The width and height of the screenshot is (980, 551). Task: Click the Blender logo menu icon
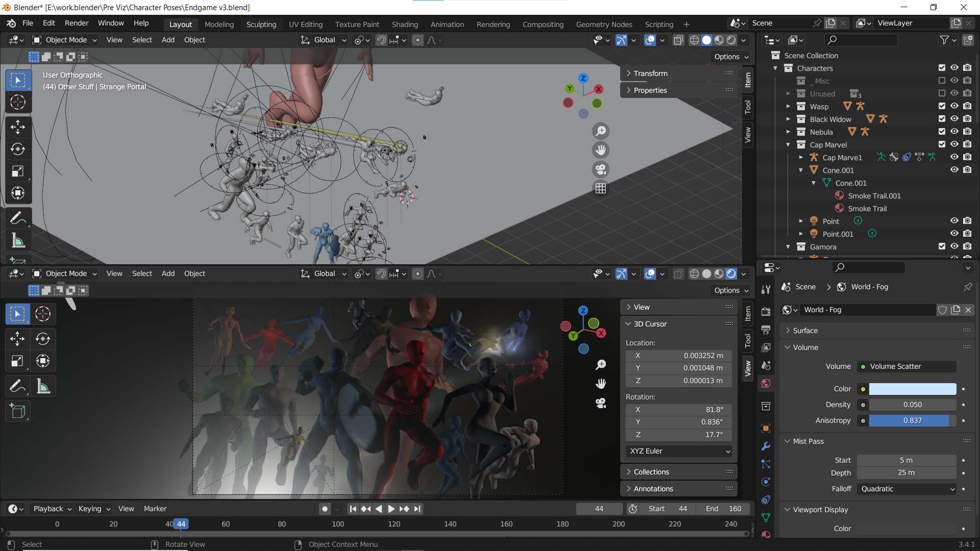coord(11,23)
